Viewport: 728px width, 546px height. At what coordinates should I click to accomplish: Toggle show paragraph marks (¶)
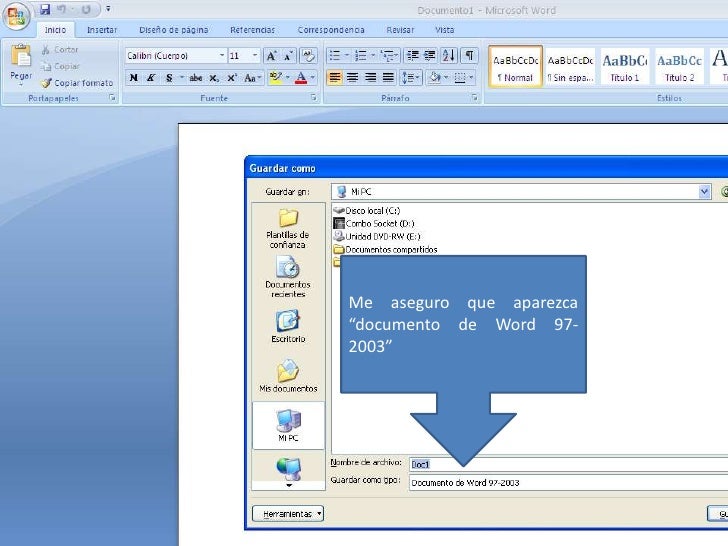point(469,56)
